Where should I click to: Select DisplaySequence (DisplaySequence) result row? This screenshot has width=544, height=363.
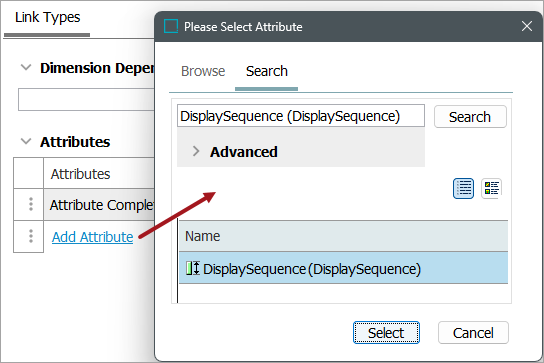343,268
